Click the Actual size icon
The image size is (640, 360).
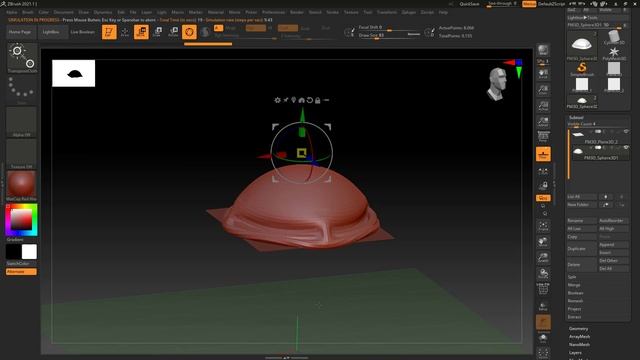coord(543,106)
